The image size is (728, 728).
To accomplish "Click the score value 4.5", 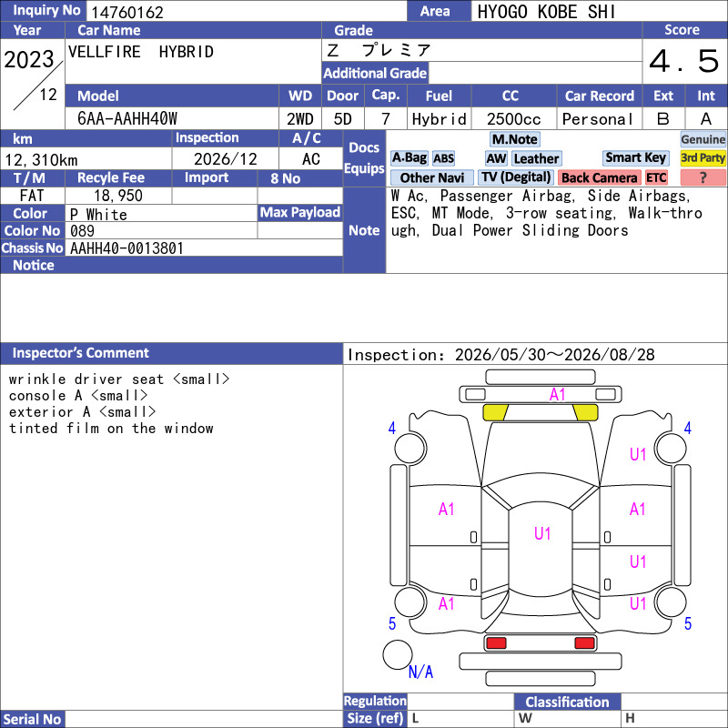I will pos(684,61).
